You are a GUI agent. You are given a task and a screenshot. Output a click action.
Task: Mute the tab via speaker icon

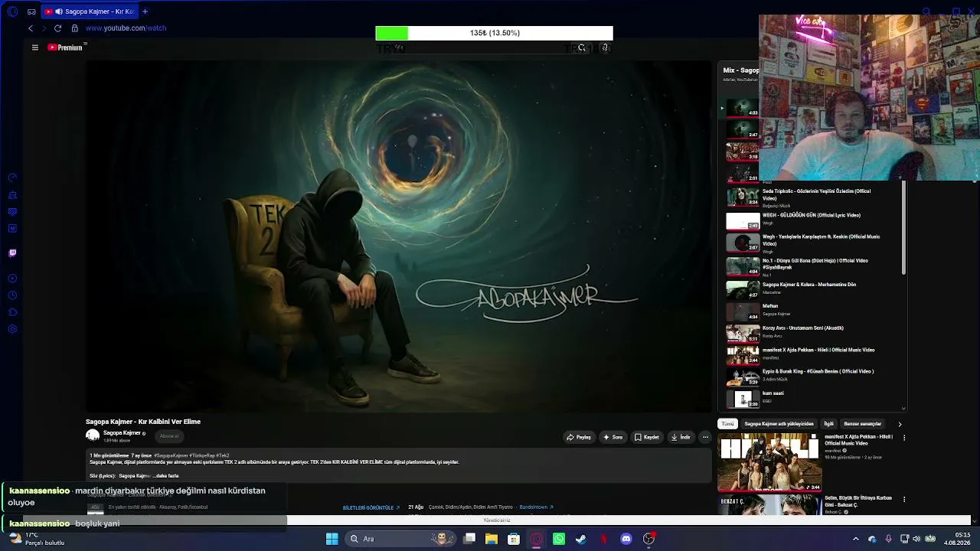tap(59, 11)
